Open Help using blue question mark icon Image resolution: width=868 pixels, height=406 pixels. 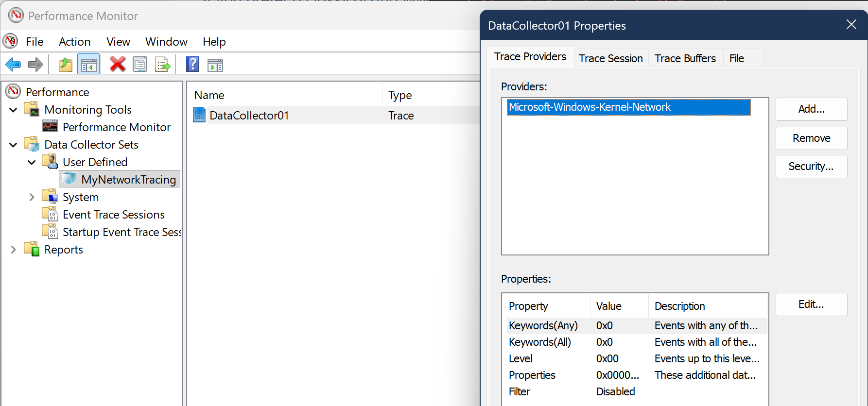point(192,65)
